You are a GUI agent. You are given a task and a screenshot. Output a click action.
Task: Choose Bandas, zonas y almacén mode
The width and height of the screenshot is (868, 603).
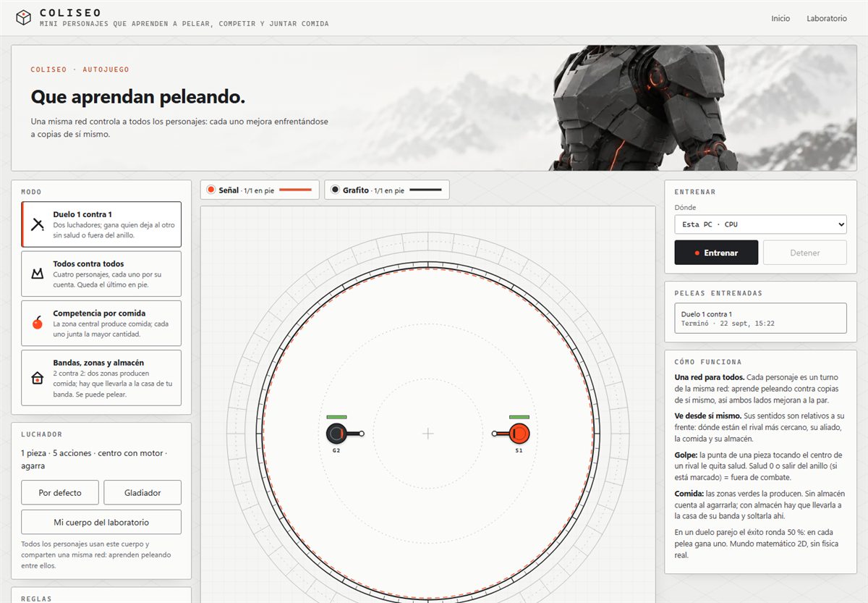tap(101, 378)
